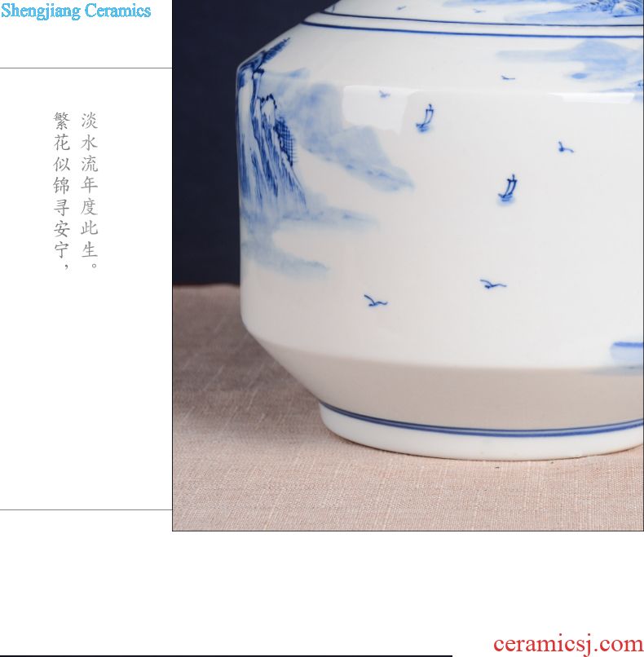Select the verse column starting with 淡水流年

pyautogui.click(x=90, y=190)
